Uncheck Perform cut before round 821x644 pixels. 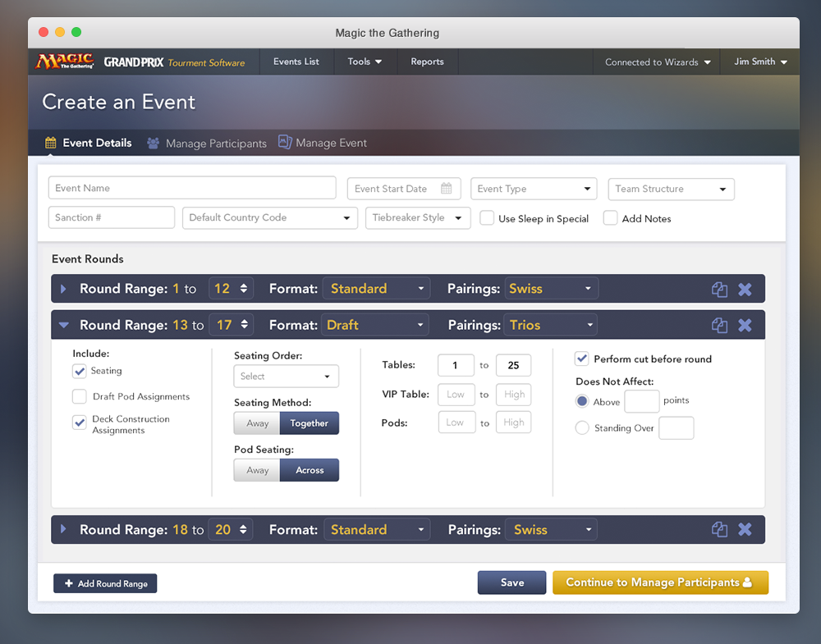tap(582, 359)
